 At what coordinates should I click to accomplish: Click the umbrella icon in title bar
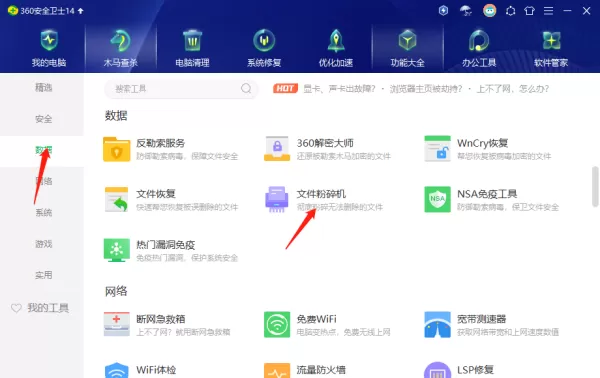point(466,11)
